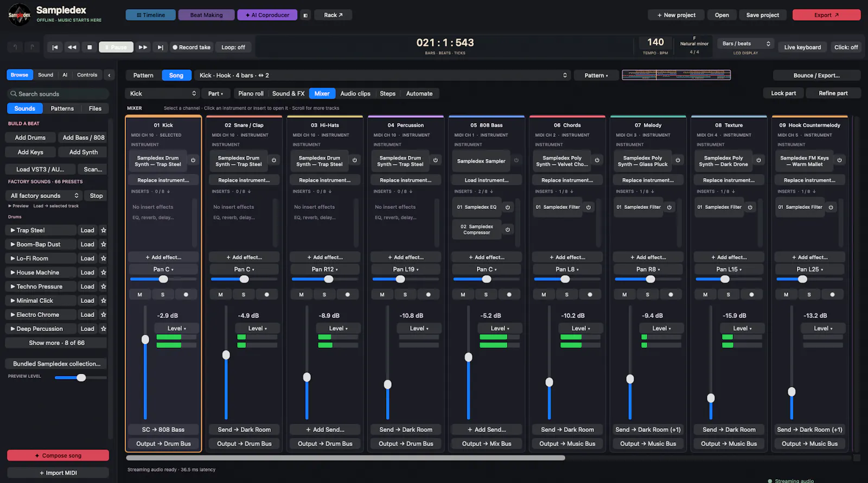Toggle power on Sampledex EQ insert
The image size is (868, 483).
508,207
